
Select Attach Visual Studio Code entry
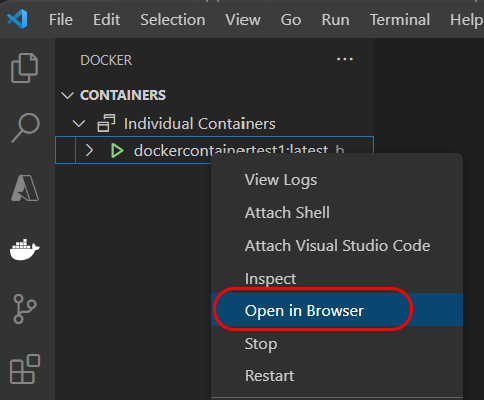coord(337,246)
